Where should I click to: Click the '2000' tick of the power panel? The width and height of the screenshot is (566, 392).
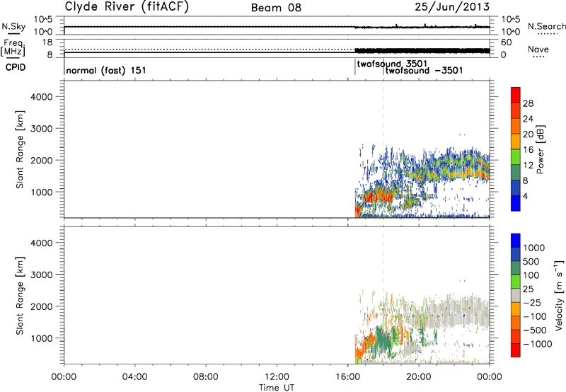point(41,160)
